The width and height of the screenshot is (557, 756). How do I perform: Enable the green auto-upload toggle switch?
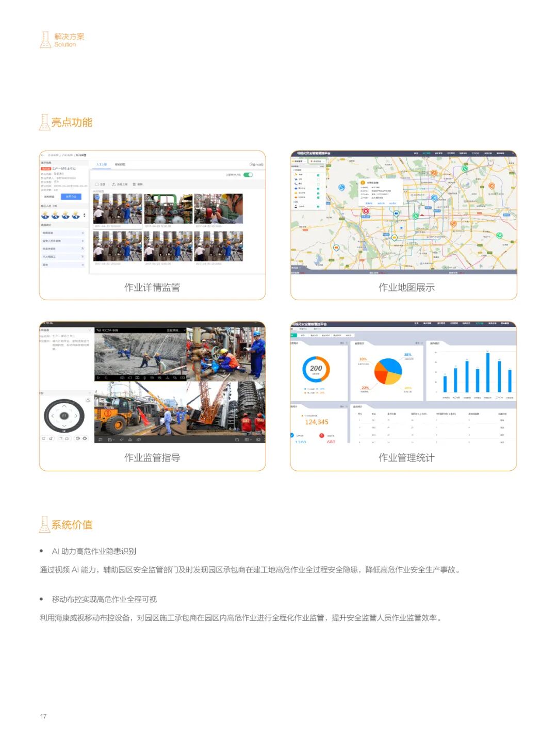pyautogui.click(x=248, y=175)
